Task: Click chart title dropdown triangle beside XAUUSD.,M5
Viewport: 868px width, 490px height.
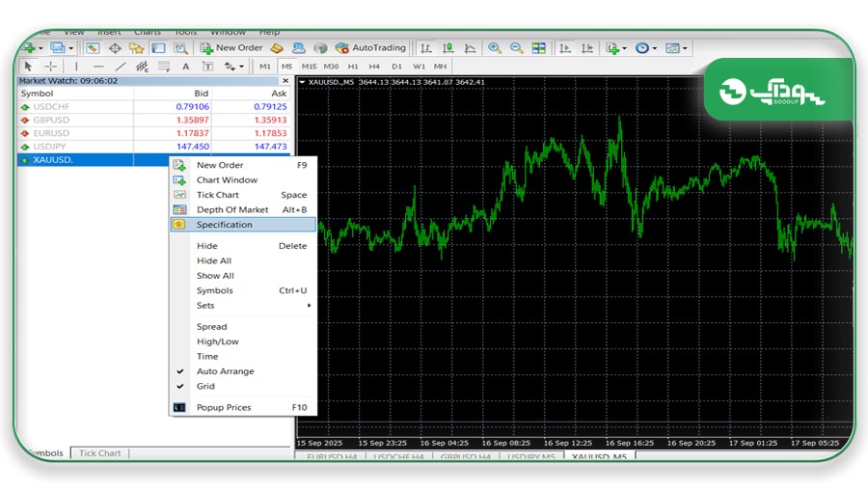Action: click(302, 82)
